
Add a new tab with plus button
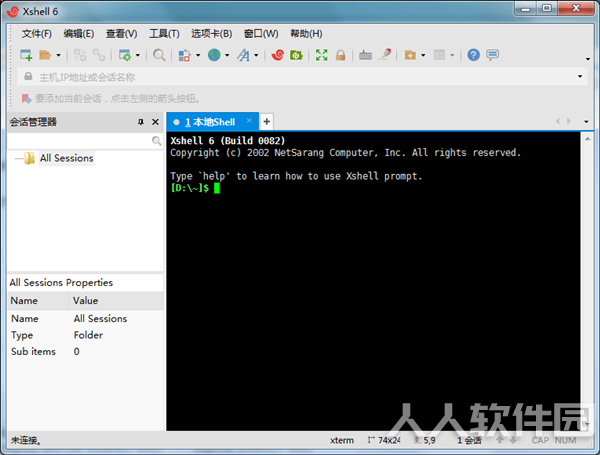click(267, 122)
